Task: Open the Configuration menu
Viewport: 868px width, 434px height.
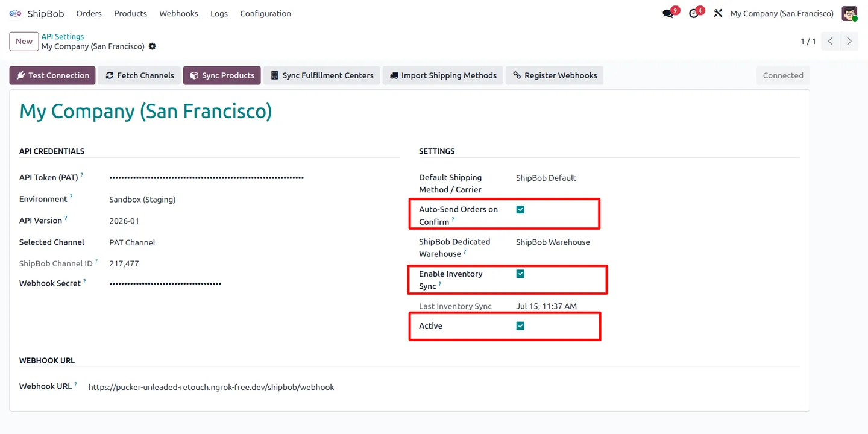Action: (x=265, y=13)
